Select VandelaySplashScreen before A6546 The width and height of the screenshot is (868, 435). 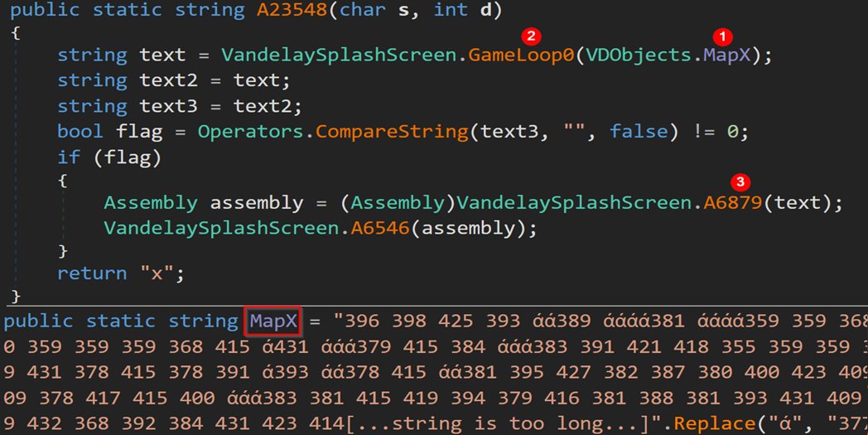point(221,228)
